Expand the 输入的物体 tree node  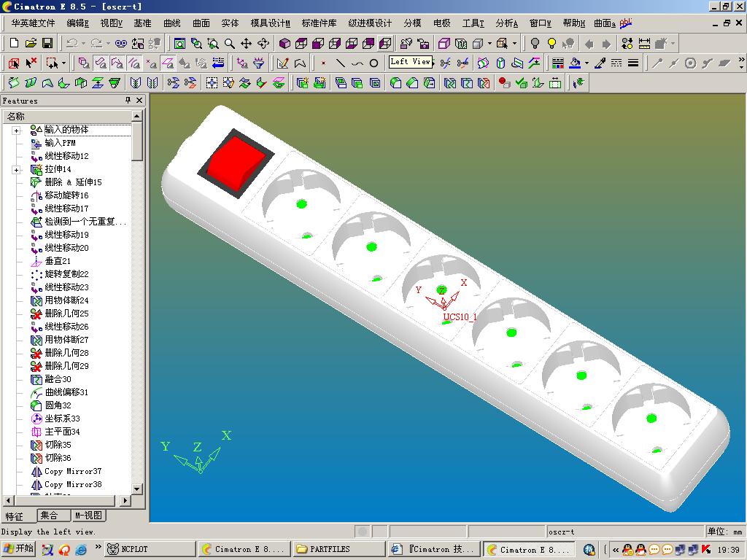[17, 130]
